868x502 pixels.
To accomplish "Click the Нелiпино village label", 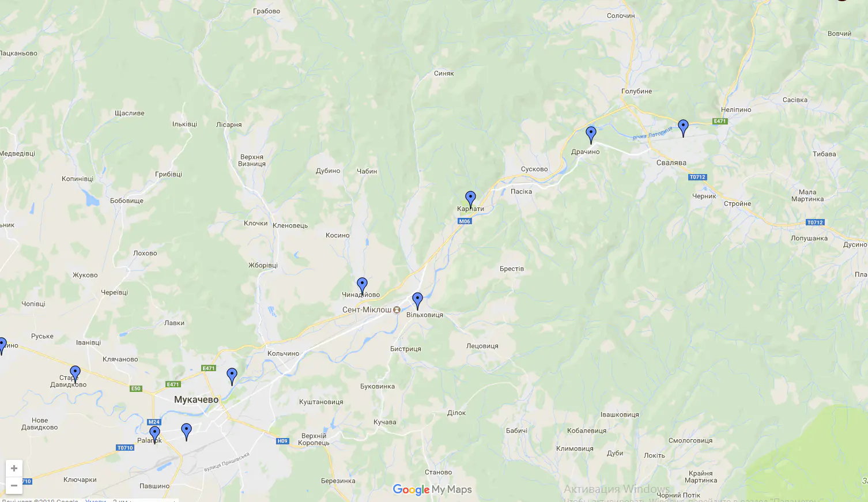I will click(x=736, y=110).
